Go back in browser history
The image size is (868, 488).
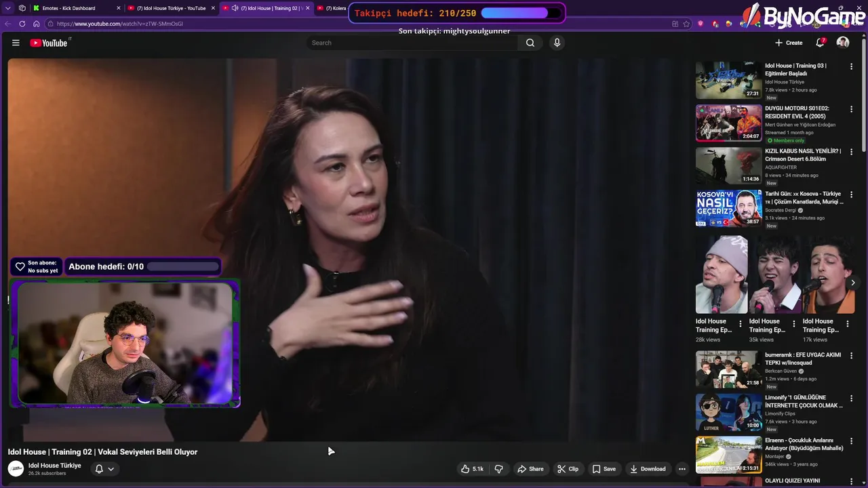coord(7,24)
